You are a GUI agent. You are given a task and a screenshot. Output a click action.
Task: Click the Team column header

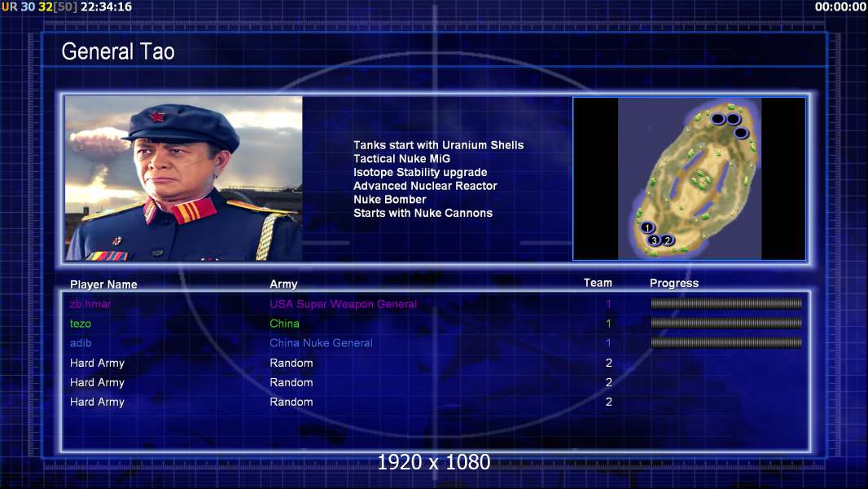coord(598,283)
